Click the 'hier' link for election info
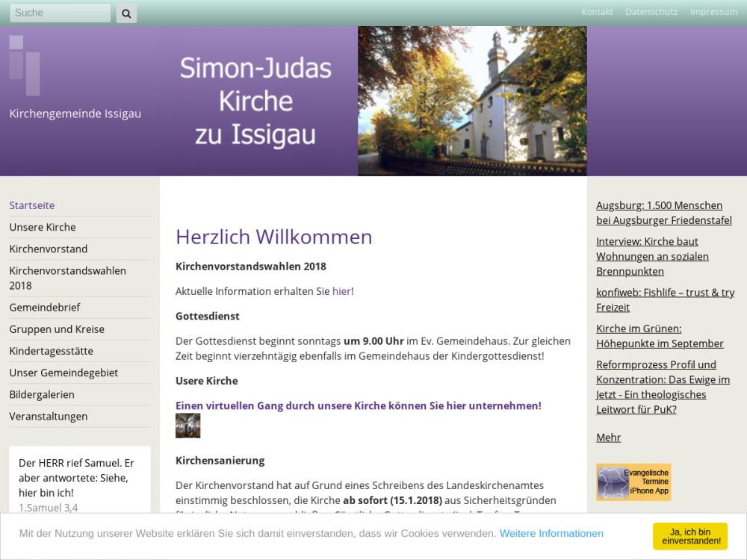 [x=341, y=291]
